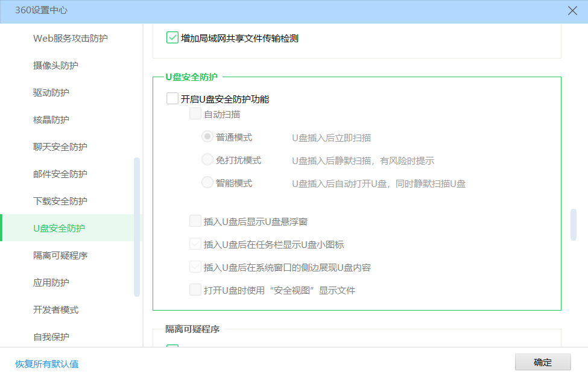Viewport: 588px width, 377px height.
Task: Check 插入U盘后显示U盘悬浮窗
Action: 195,221
